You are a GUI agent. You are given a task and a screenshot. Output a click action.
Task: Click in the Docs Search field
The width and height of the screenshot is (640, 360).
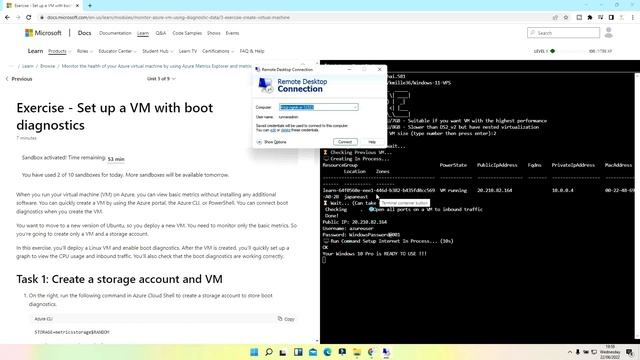pos(563,33)
